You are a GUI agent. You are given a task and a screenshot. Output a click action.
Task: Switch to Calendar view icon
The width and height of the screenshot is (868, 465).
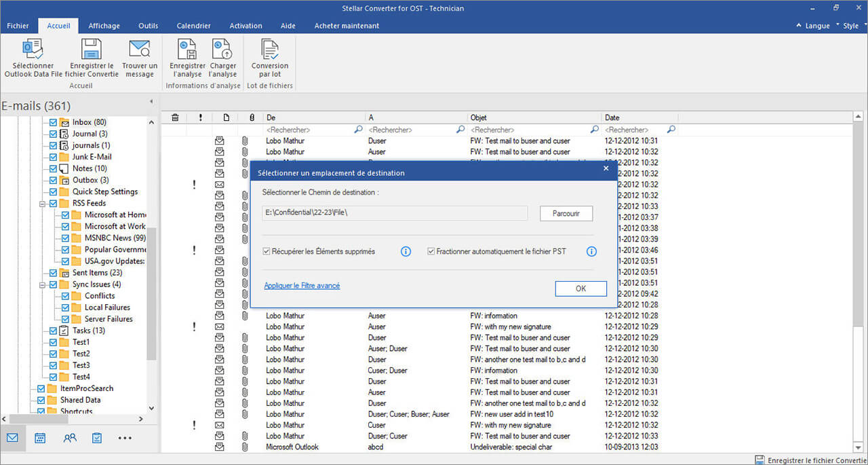tap(40, 438)
